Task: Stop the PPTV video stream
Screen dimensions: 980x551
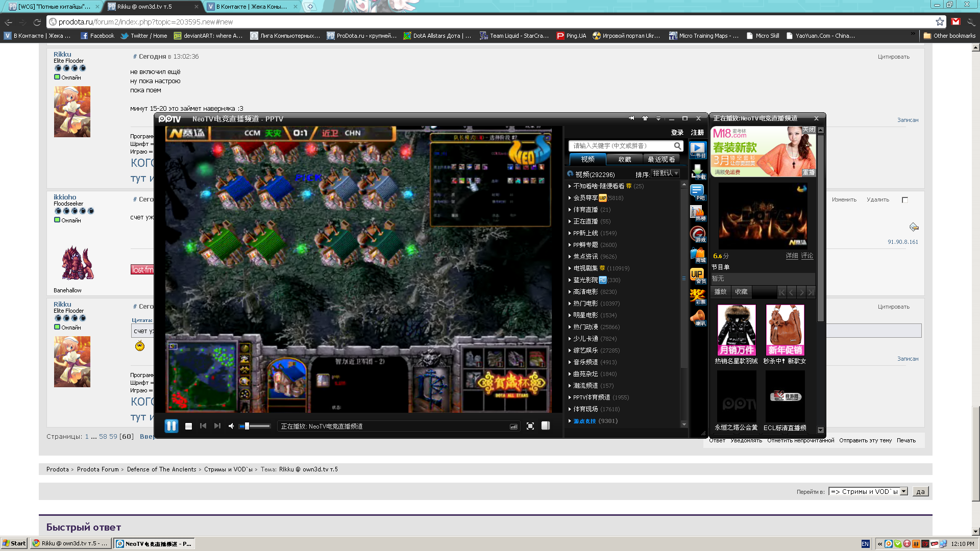Action: click(188, 426)
